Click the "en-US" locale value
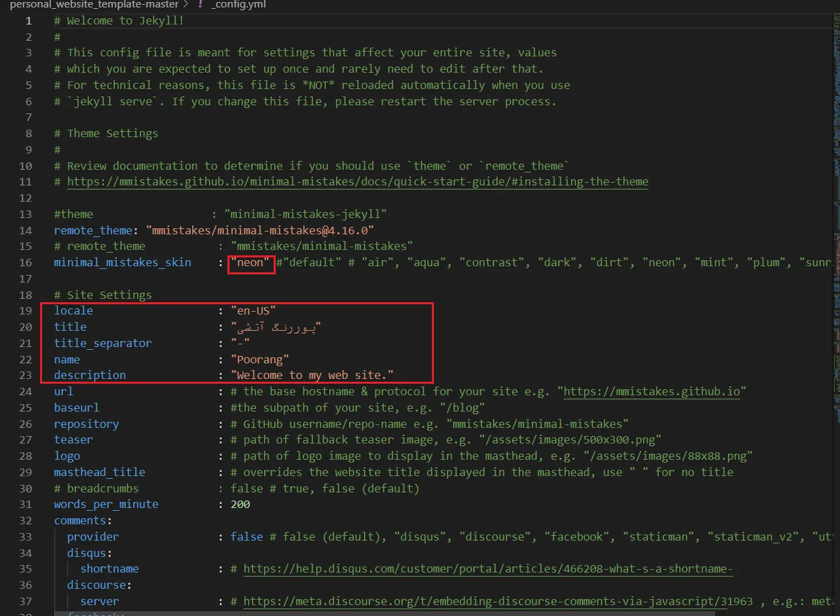Screen dimensions: 840x616 (x=253, y=311)
